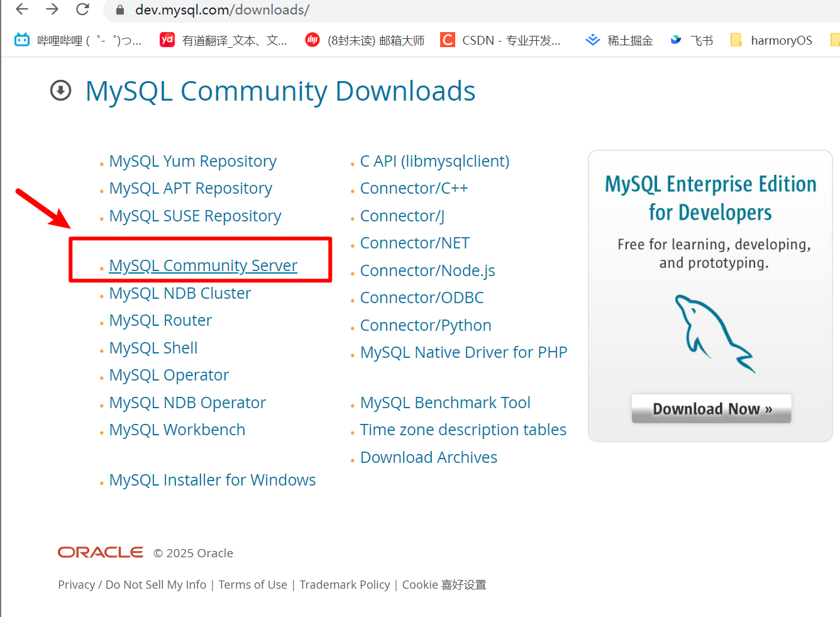Open the 飞书 bookmark icon

coord(675,40)
